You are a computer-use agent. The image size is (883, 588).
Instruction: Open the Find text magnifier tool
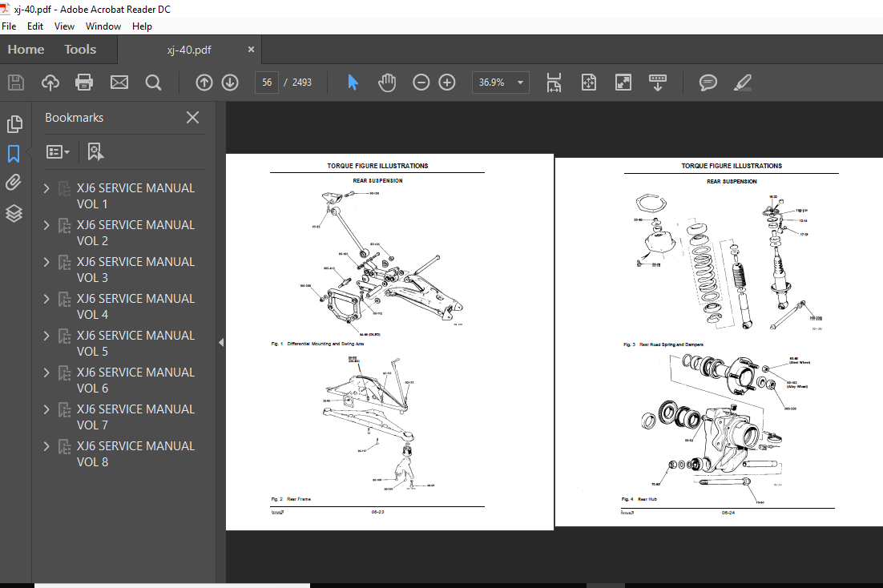pos(153,83)
